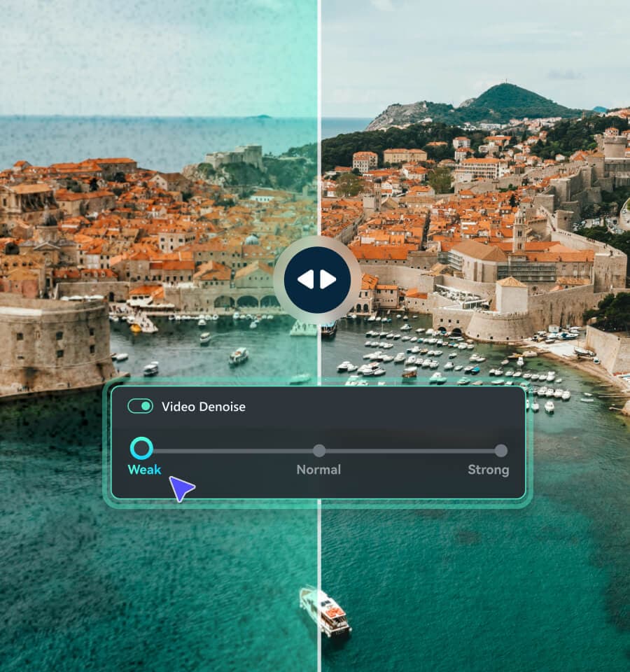The image size is (630, 672).
Task: Switch to the before image side
Action: [154, 210]
